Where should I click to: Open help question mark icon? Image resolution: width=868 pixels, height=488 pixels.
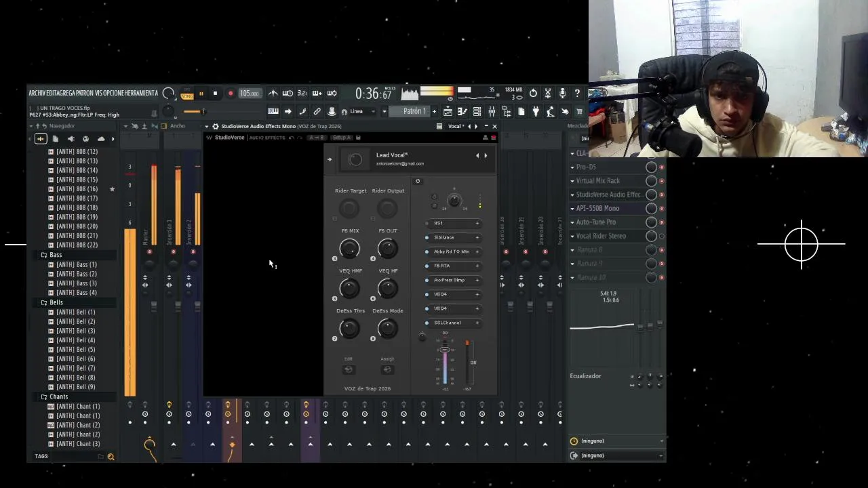click(x=577, y=94)
